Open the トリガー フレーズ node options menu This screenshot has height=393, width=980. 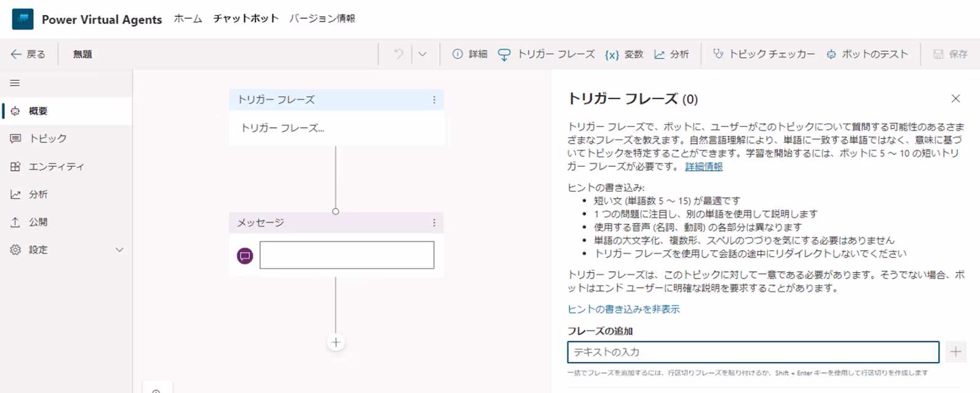coord(434,100)
